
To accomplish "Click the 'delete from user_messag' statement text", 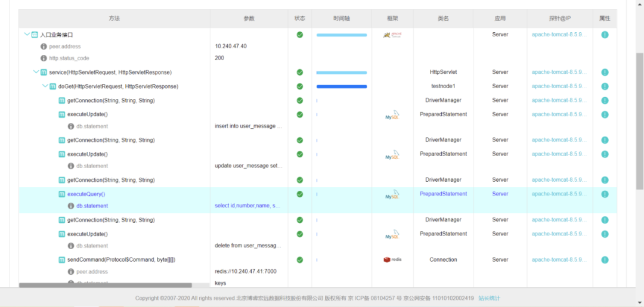I will [248, 246].
